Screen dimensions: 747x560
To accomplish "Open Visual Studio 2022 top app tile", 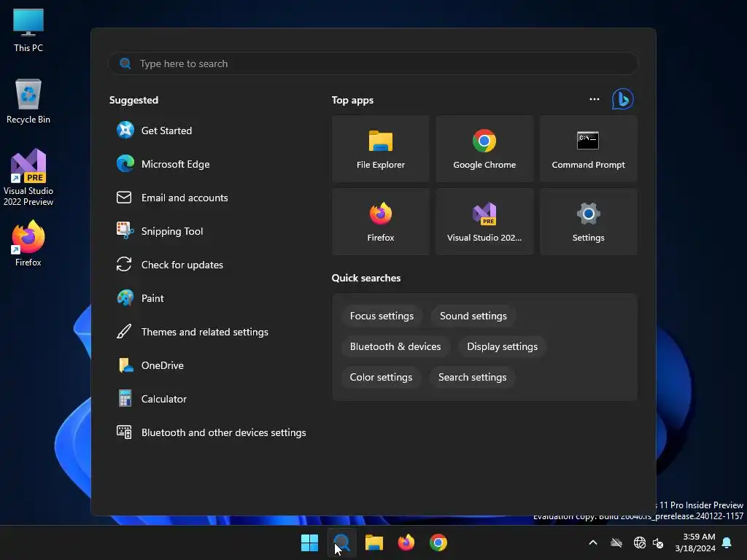I will 484,222.
